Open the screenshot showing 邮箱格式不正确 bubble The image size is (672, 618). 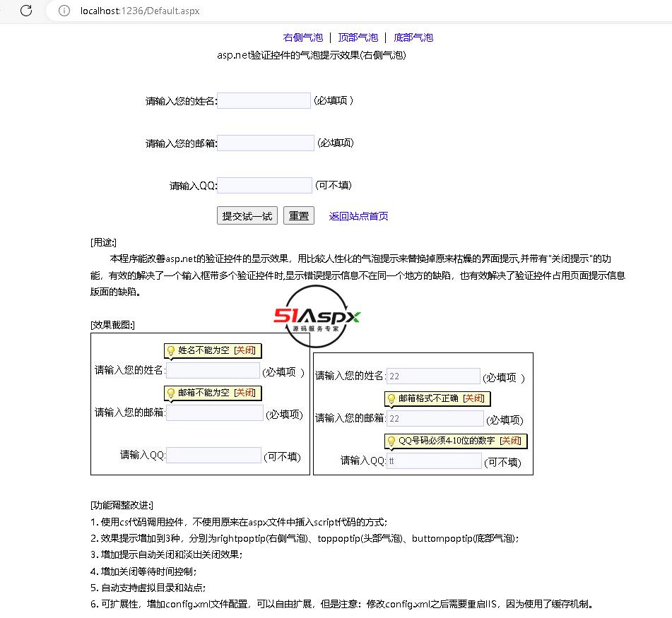pyautogui.click(x=423, y=414)
